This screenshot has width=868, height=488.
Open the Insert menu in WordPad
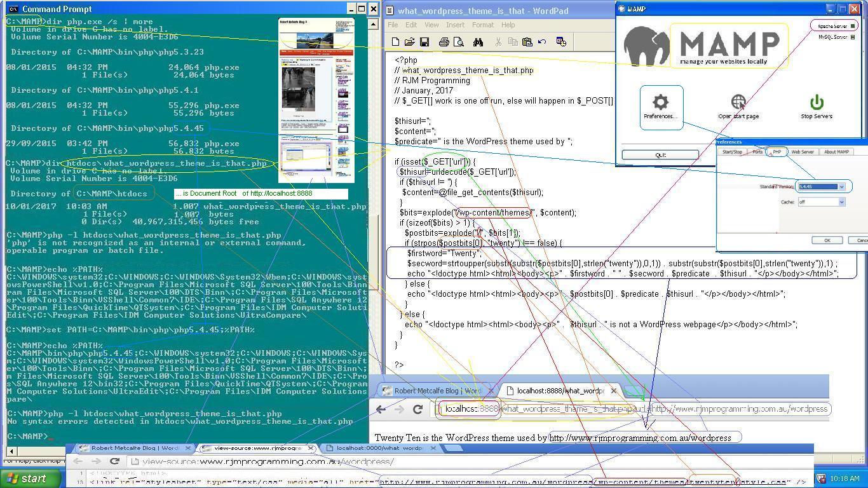[455, 25]
